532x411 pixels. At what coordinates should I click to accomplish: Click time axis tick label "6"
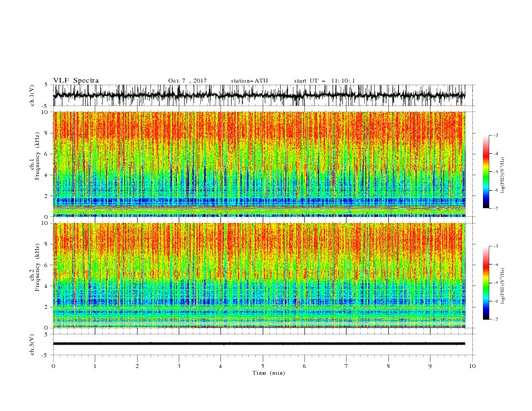pos(305,366)
